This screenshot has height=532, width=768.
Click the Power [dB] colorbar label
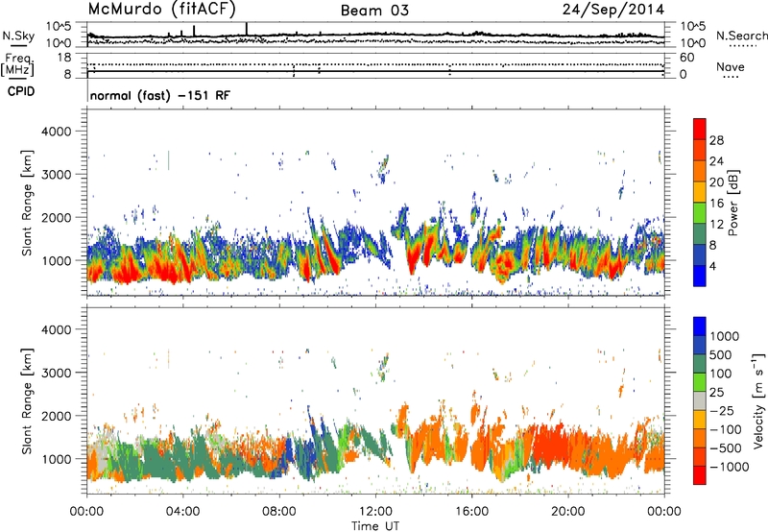(733, 203)
